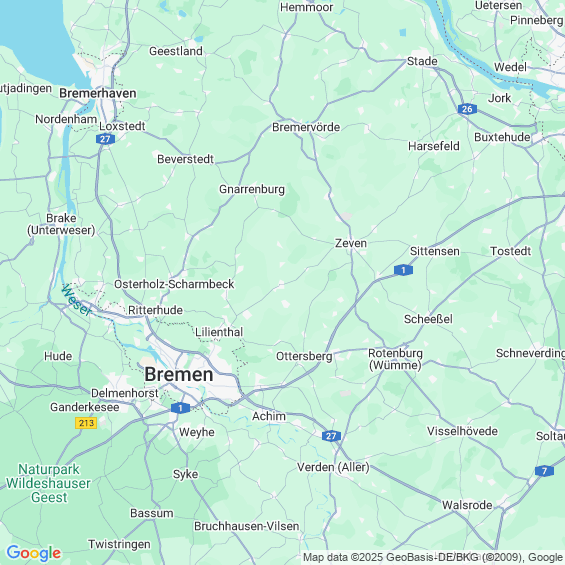This screenshot has width=565, height=565.
Task: Click the Naturpark Wildeshauser Geest label
Action: pos(48,483)
